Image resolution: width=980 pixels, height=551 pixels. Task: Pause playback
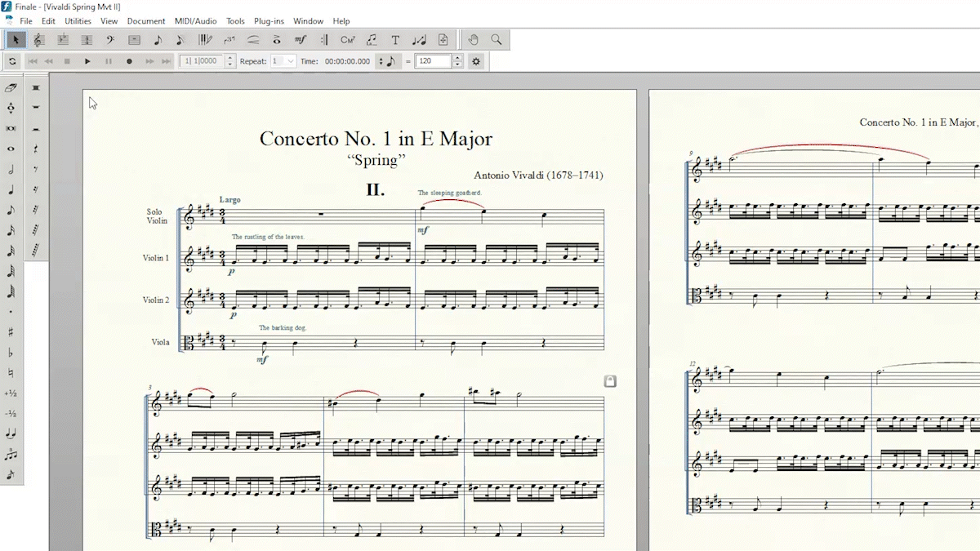pyautogui.click(x=108, y=61)
